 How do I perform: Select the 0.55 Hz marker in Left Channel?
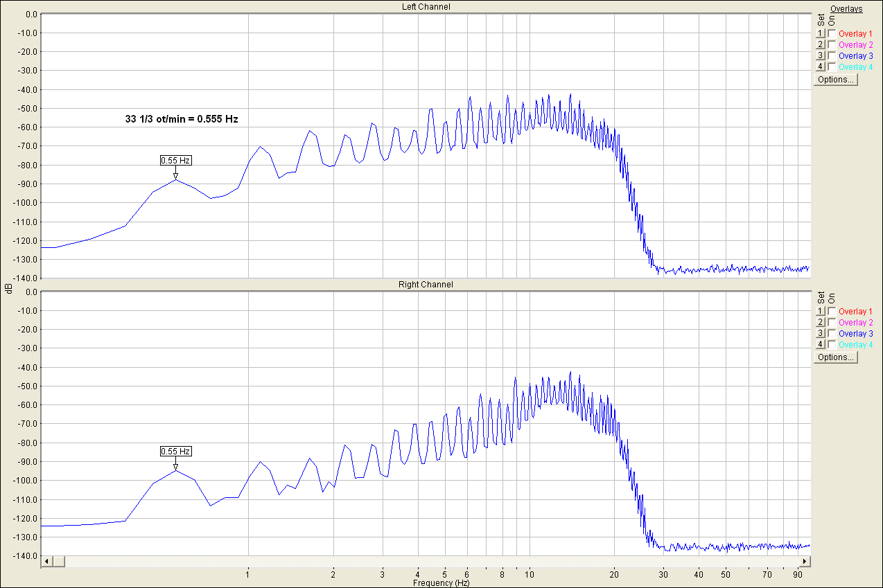(x=175, y=160)
